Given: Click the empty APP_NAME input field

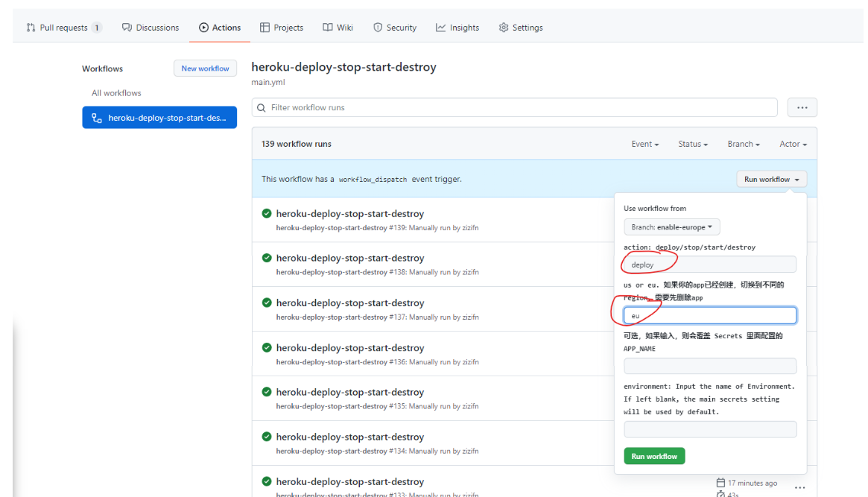Looking at the screenshot, I should pyautogui.click(x=709, y=366).
